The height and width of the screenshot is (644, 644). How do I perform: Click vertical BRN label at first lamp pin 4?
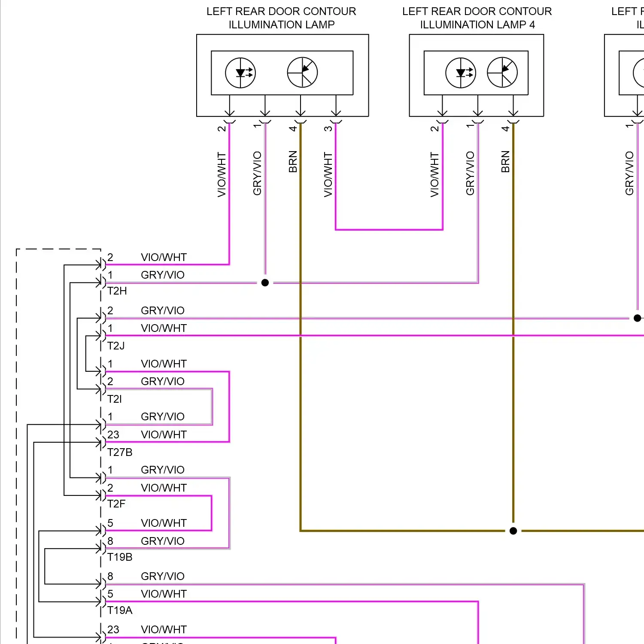point(293,162)
